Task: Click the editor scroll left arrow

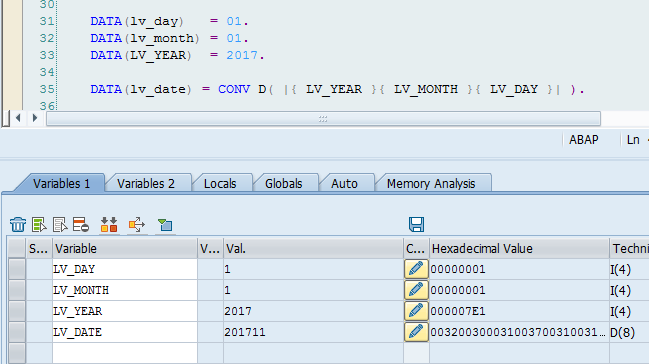Action: point(18,118)
